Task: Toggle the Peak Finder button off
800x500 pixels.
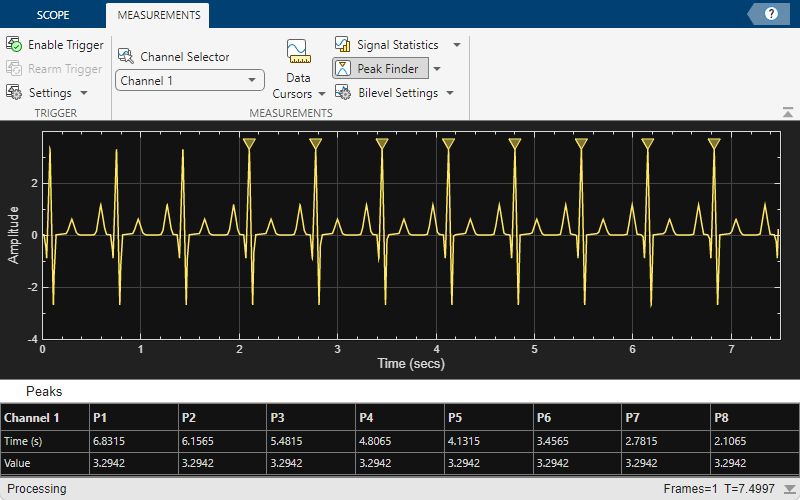Action: tap(380, 69)
